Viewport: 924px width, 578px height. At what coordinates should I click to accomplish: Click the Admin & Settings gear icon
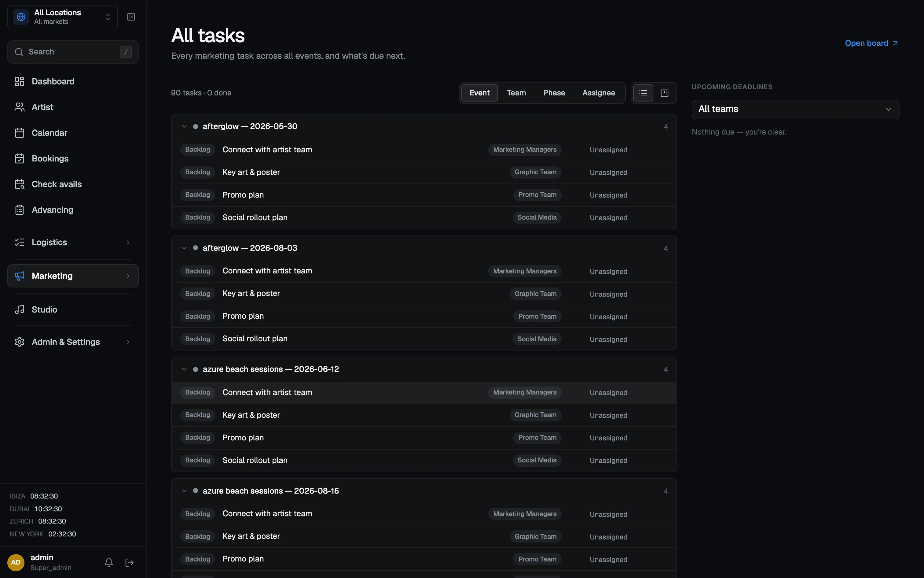point(20,342)
